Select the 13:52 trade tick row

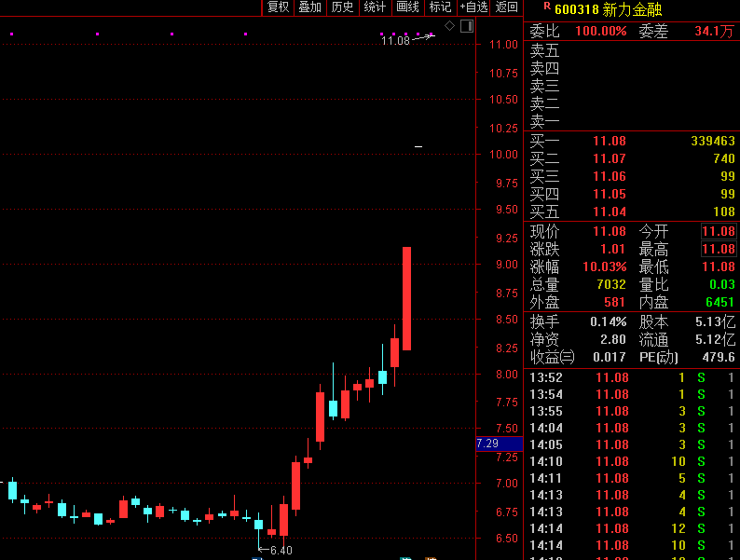(632, 378)
